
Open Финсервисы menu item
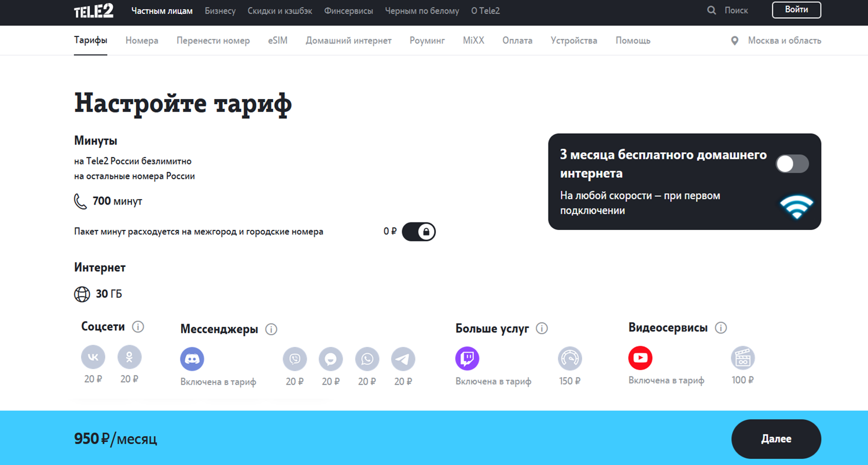pos(349,11)
